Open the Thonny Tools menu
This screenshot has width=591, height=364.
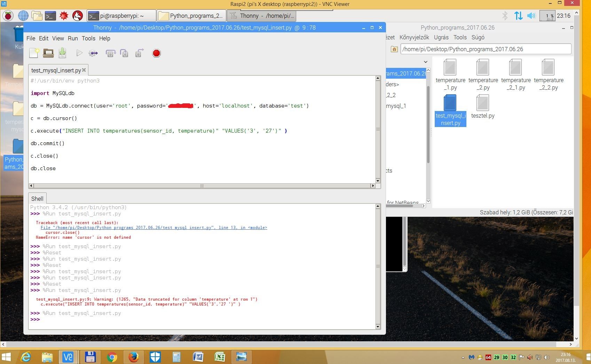click(x=88, y=38)
